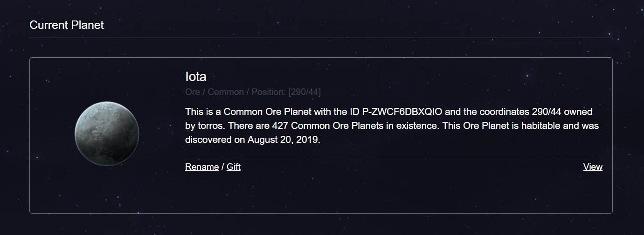Click the Iota planet image
The width and height of the screenshot is (644, 235).
pyautogui.click(x=107, y=134)
